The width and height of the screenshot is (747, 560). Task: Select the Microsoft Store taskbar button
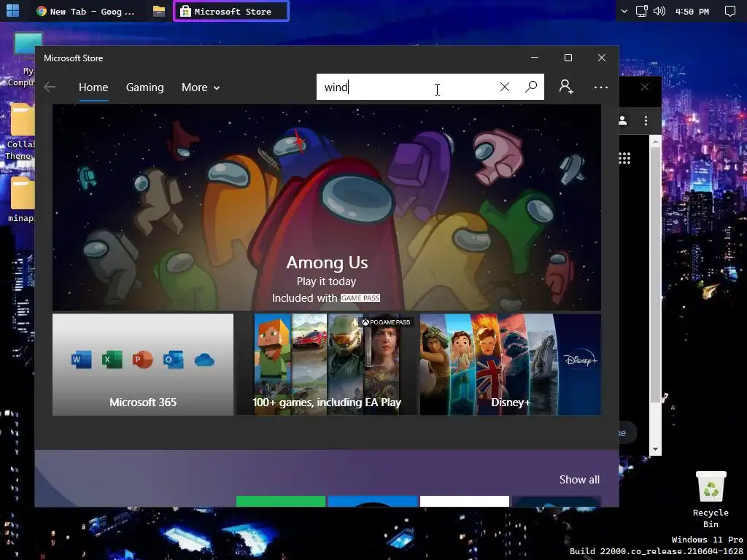pyautogui.click(x=231, y=11)
